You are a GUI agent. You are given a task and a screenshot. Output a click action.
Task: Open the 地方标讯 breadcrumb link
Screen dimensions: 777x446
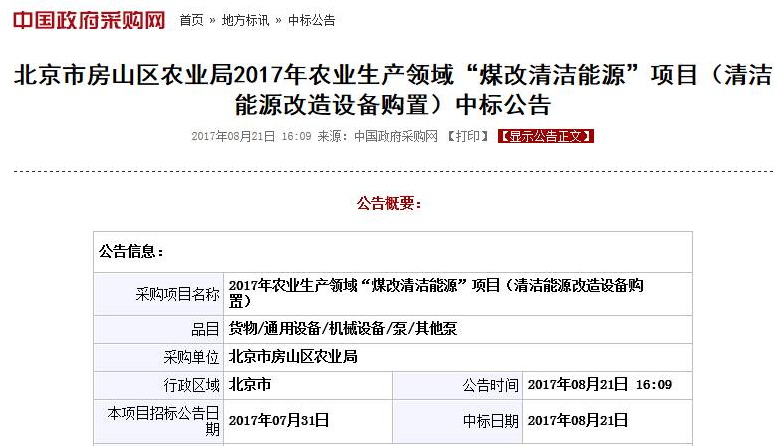tap(245, 20)
